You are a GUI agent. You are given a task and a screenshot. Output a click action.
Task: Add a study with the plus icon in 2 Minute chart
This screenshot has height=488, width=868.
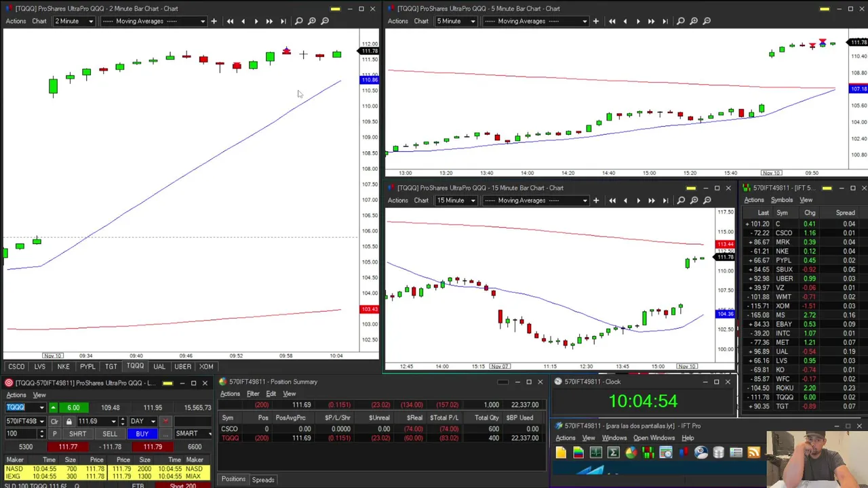(214, 21)
